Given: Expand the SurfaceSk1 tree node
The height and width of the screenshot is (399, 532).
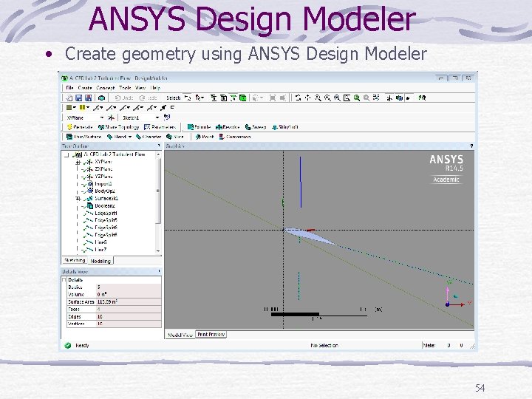Looking at the screenshot, I should pyautogui.click(x=78, y=199).
